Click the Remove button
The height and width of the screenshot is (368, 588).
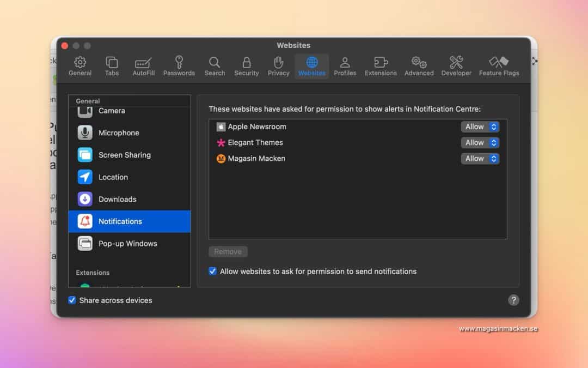coord(228,252)
